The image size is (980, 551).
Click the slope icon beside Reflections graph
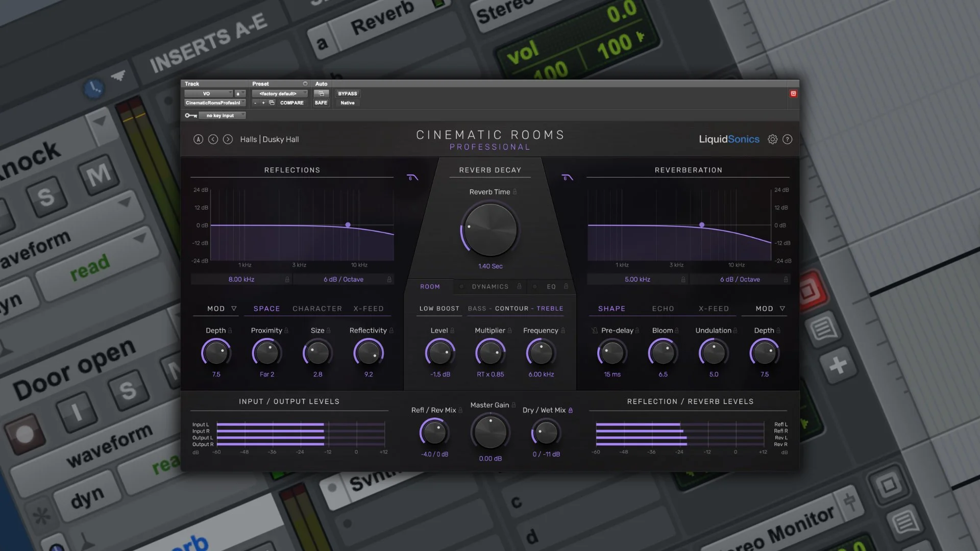pos(412,178)
